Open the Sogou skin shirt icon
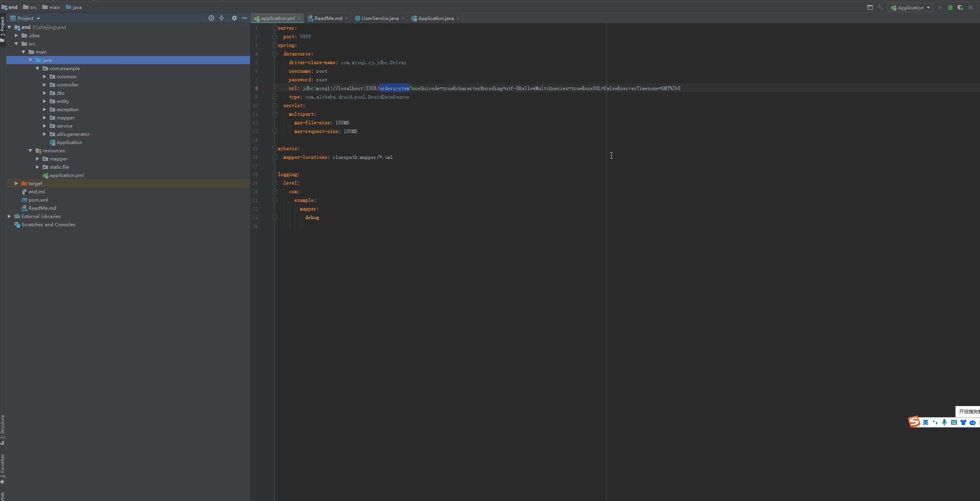 [x=963, y=422]
